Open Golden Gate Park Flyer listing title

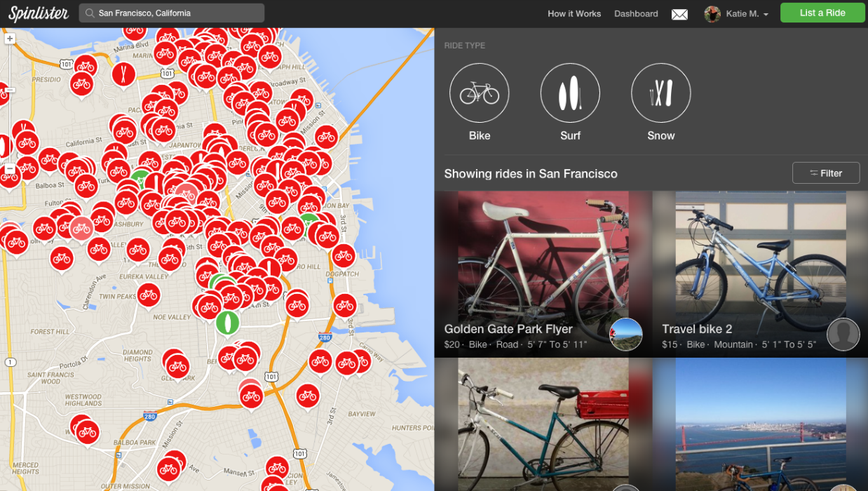pyautogui.click(x=508, y=329)
